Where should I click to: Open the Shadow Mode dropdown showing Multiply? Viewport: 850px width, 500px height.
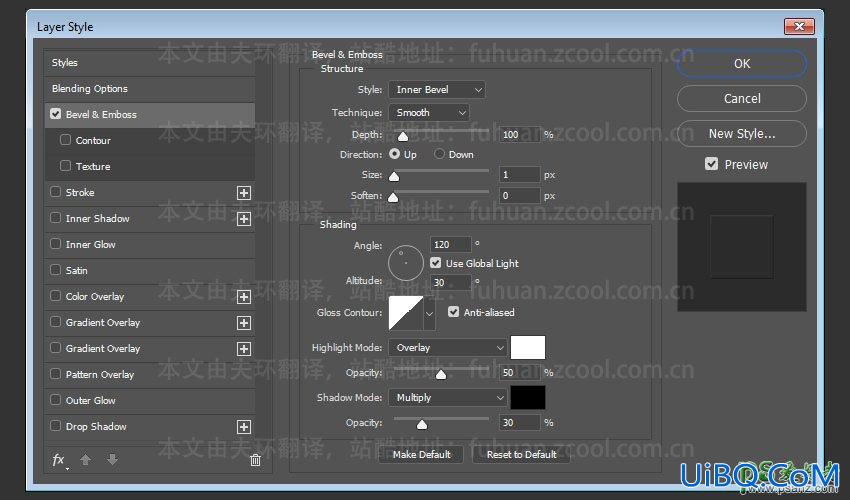coord(448,398)
